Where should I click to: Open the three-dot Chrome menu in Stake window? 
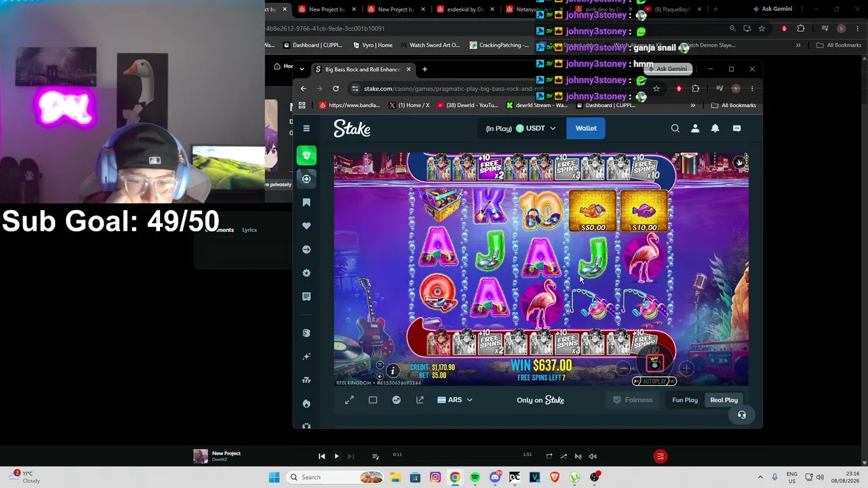(752, 88)
